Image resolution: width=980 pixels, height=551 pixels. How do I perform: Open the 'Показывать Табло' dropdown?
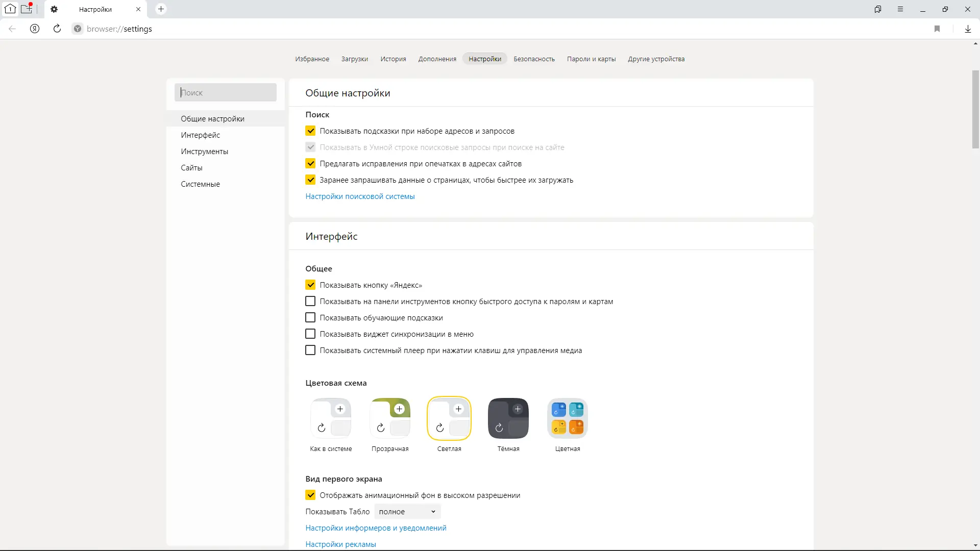pos(407,512)
